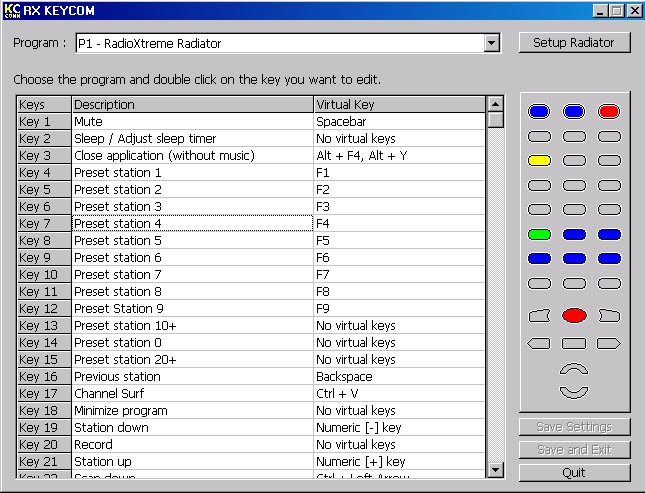
Task: Click the Virtual Key column header
Action: click(x=399, y=105)
